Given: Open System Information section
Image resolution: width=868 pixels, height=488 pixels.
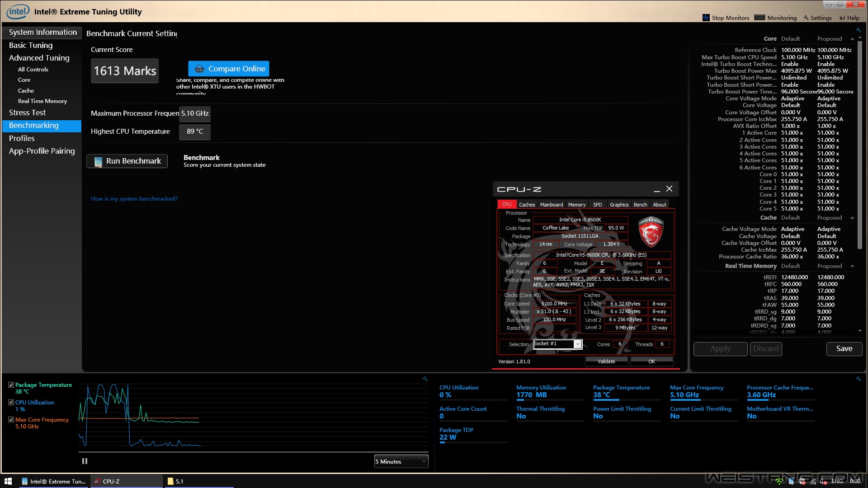Looking at the screenshot, I should pos(42,32).
